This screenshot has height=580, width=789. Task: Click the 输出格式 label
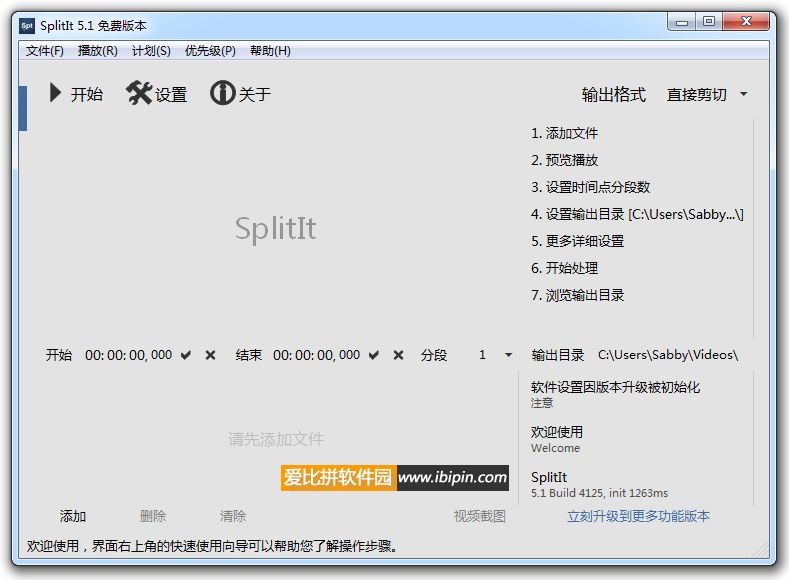point(613,95)
